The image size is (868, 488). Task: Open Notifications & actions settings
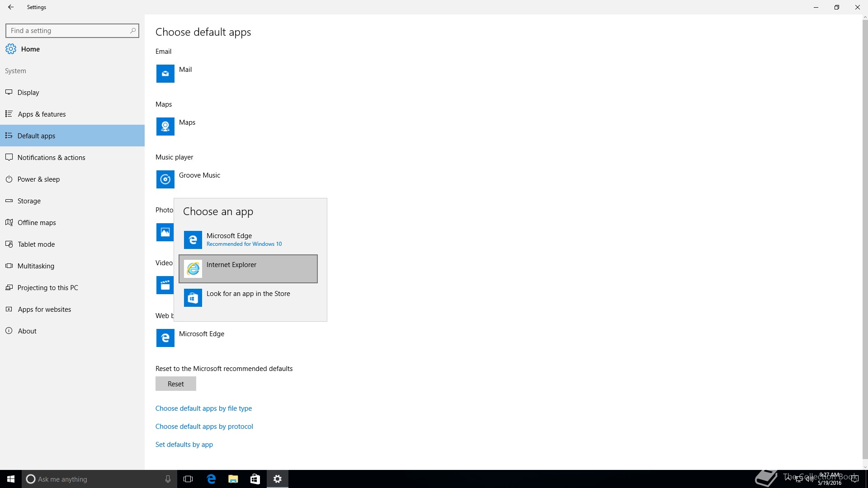tap(72, 157)
